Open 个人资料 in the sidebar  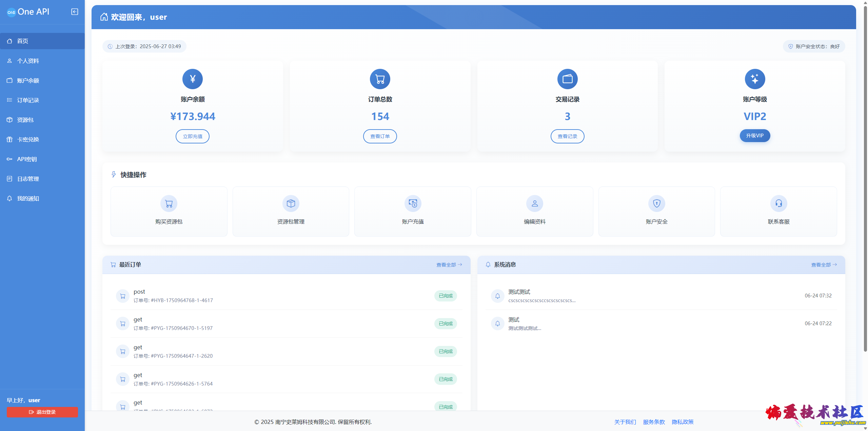[x=28, y=61]
